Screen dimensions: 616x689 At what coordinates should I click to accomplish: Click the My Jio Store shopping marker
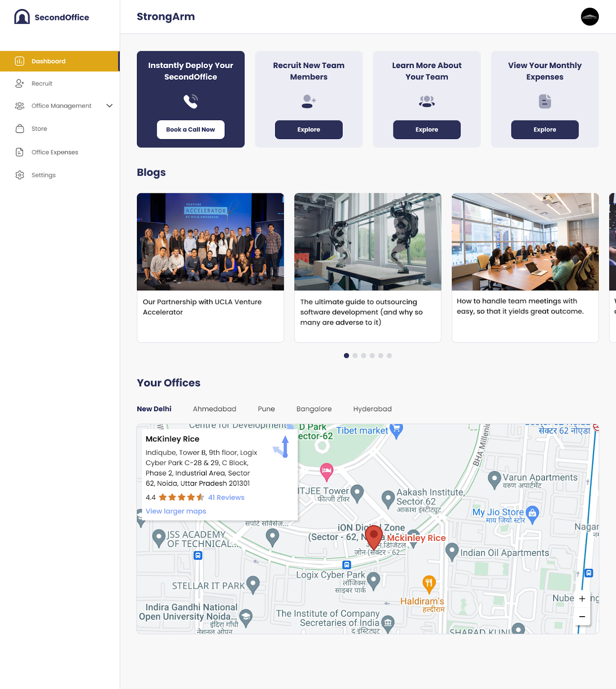532,515
